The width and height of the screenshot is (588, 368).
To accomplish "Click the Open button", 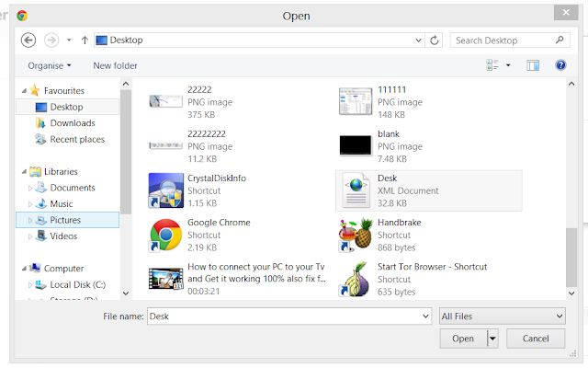I will tap(463, 339).
